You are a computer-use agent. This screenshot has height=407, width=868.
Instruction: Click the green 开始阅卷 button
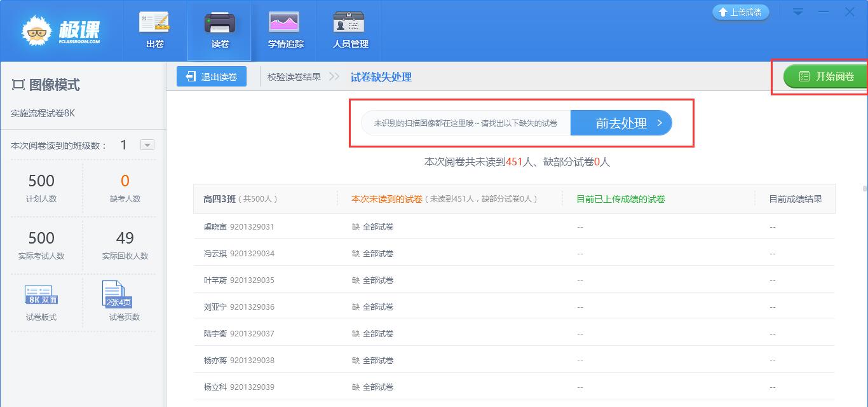pyautogui.click(x=825, y=76)
